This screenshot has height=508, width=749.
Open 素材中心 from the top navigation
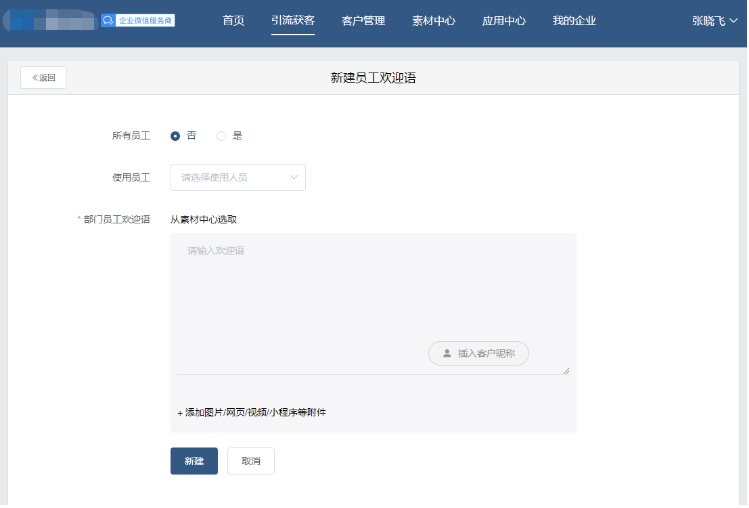tap(433, 20)
